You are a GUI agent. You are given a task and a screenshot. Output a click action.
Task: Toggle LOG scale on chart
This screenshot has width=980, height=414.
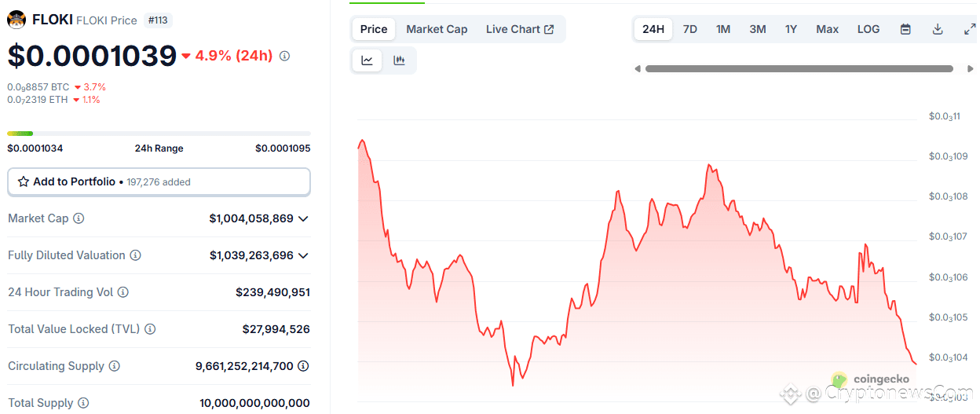pyautogui.click(x=868, y=29)
